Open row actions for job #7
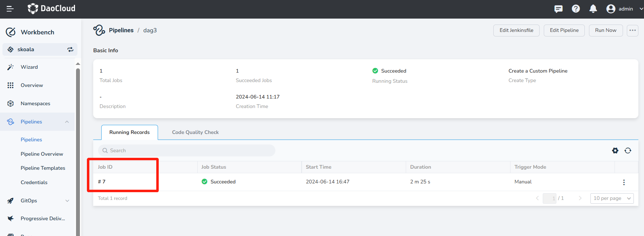 point(624,182)
